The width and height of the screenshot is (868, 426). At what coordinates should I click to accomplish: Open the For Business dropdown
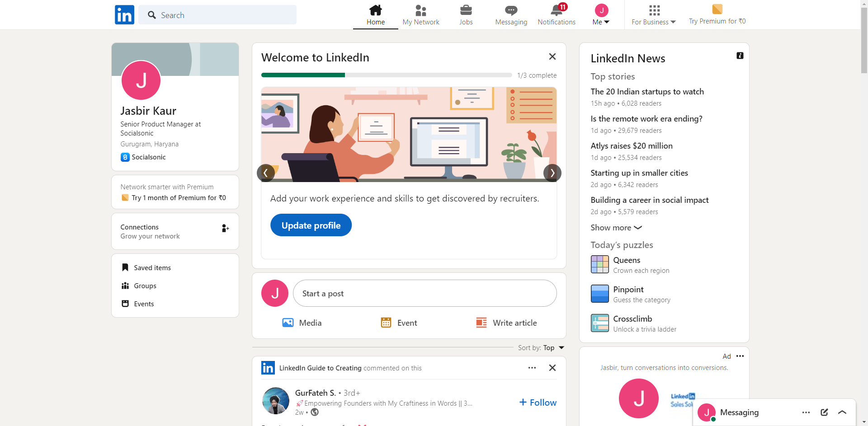point(654,15)
